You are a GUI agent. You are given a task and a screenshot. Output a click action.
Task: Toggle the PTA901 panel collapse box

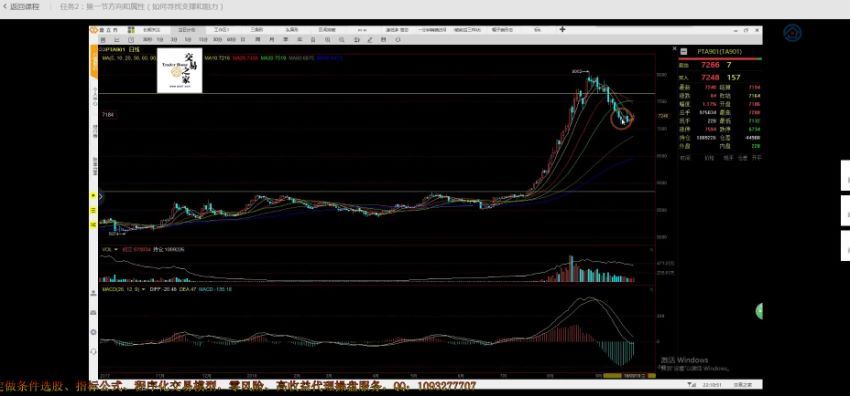pyautogui.click(x=685, y=51)
